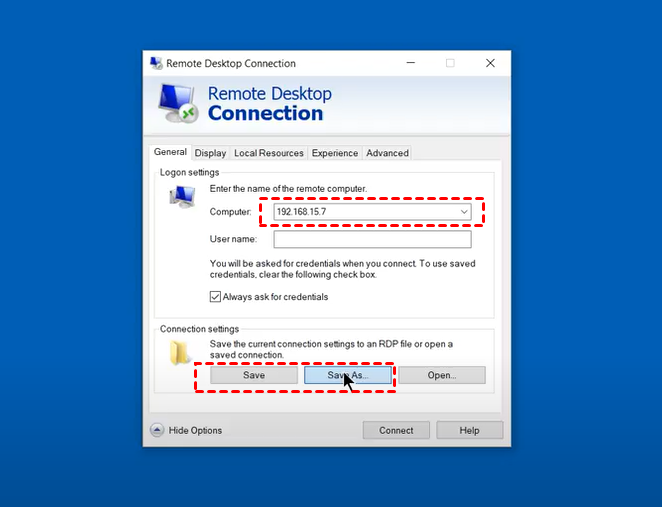The width and height of the screenshot is (662, 507).
Task: Click the computer icon in Logon settings
Action: click(x=182, y=196)
